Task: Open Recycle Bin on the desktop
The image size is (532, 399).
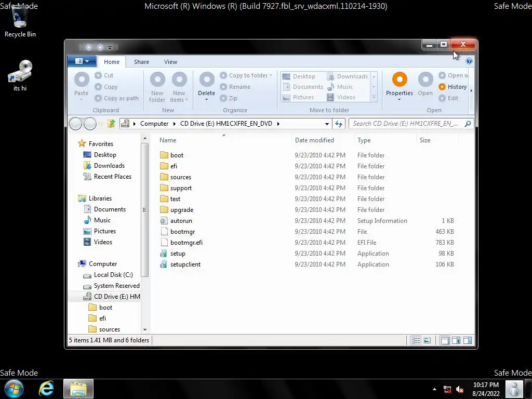Action: pyautogui.click(x=20, y=21)
